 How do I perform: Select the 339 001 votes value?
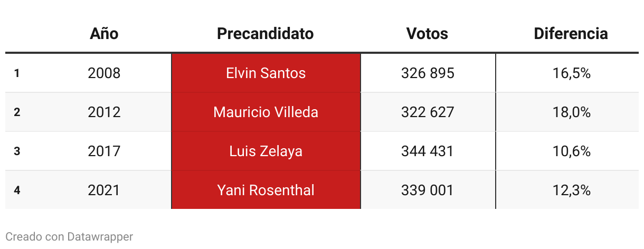click(x=428, y=190)
